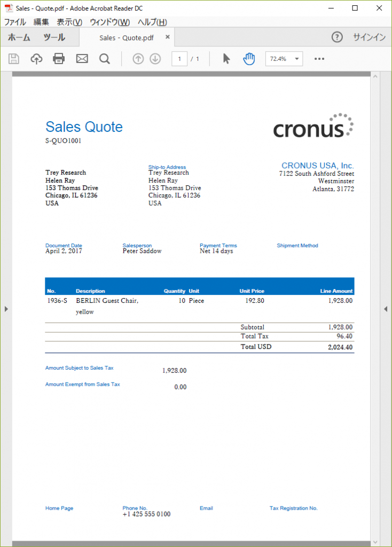The height and width of the screenshot is (547, 392).
Task: Expand the right tools pane arrow
Action: [x=386, y=309]
